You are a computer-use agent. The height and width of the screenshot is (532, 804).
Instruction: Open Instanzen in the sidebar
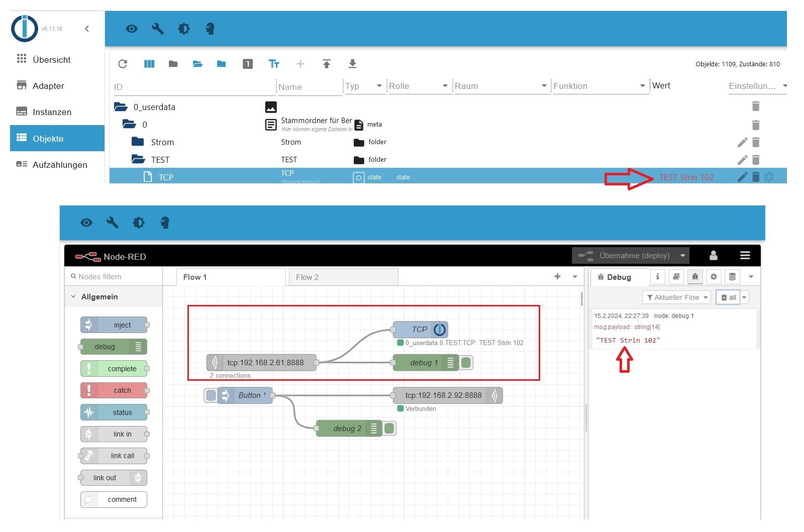pyautogui.click(x=57, y=112)
